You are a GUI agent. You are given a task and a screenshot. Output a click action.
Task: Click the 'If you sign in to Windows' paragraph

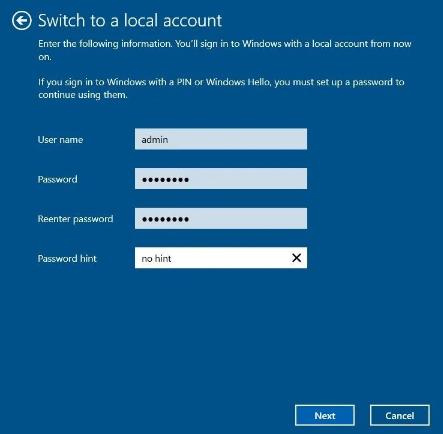coord(221,88)
